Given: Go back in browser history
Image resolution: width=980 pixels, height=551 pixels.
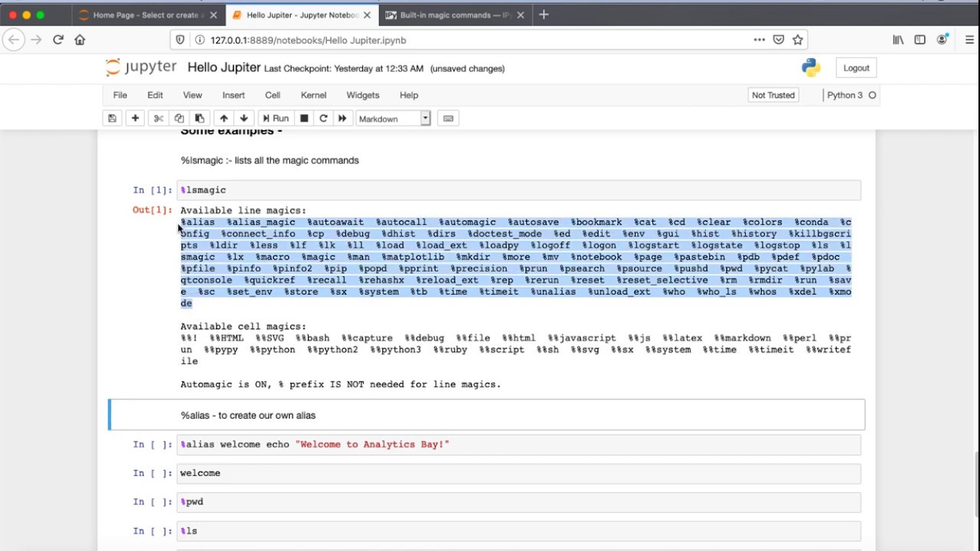Looking at the screenshot, I should 14,40.
